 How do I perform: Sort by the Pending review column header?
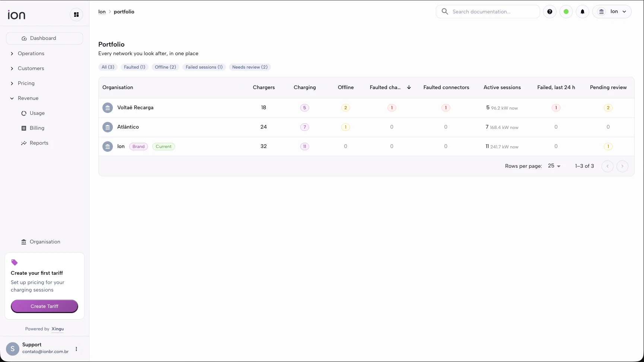(608, 87)
